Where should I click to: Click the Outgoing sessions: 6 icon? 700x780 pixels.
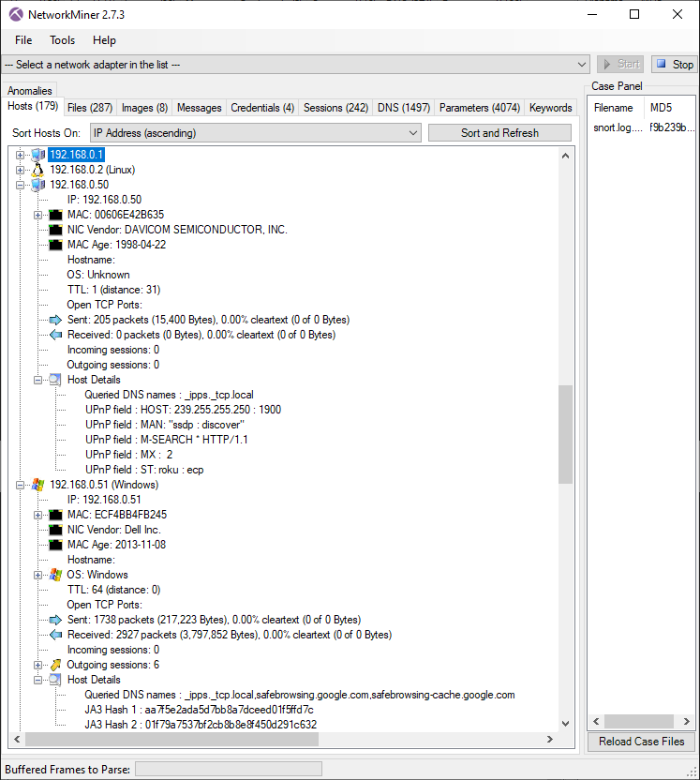tap(55, 665)
